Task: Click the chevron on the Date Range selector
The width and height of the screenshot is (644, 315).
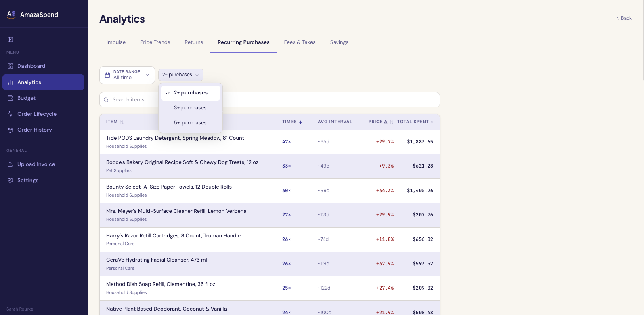Action: pos(147,75)
